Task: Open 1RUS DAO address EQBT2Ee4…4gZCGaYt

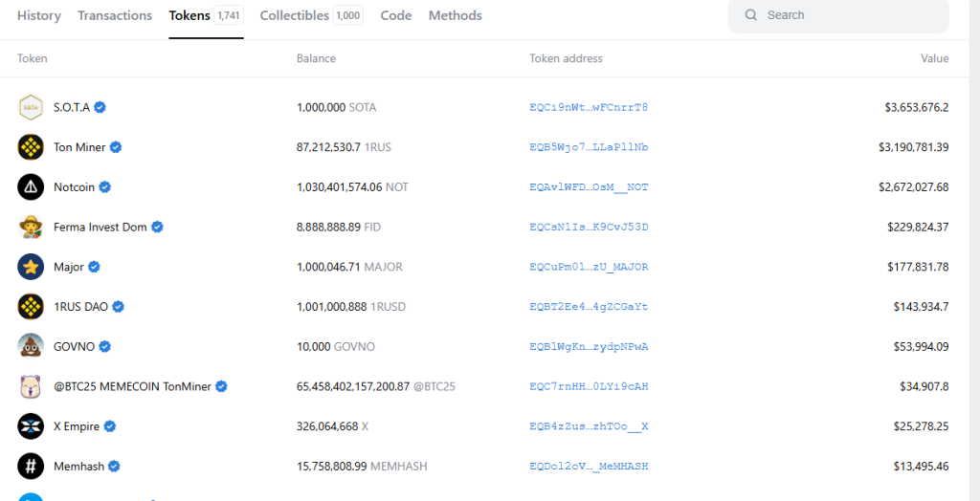Action: point(589,307)
